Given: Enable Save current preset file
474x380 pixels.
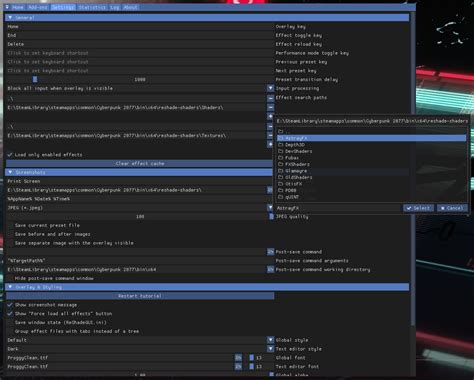Looking at the screenshot, I should [10, 225].
